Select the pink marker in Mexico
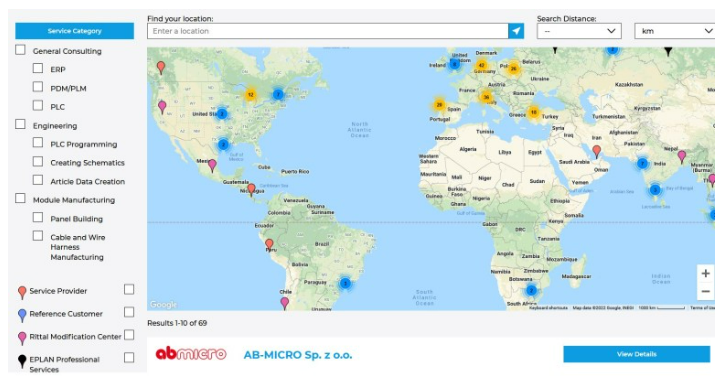Viewport: 727px width, 380px height. pos(212,165)
